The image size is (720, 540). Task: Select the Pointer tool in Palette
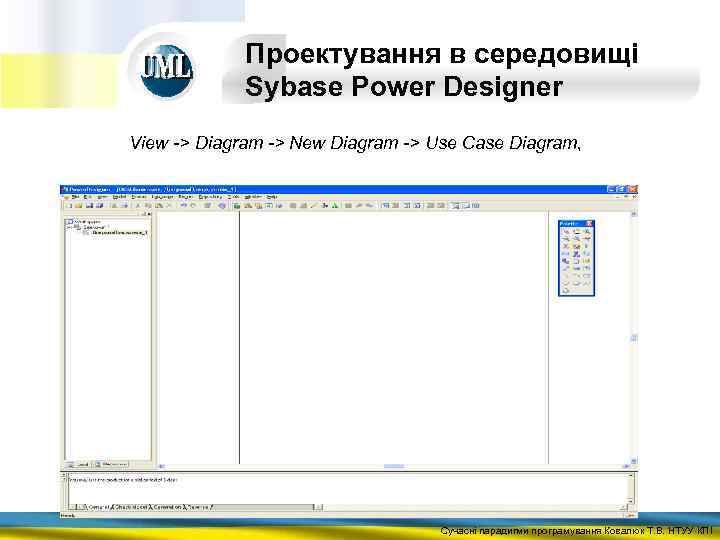tap(566, 232)
